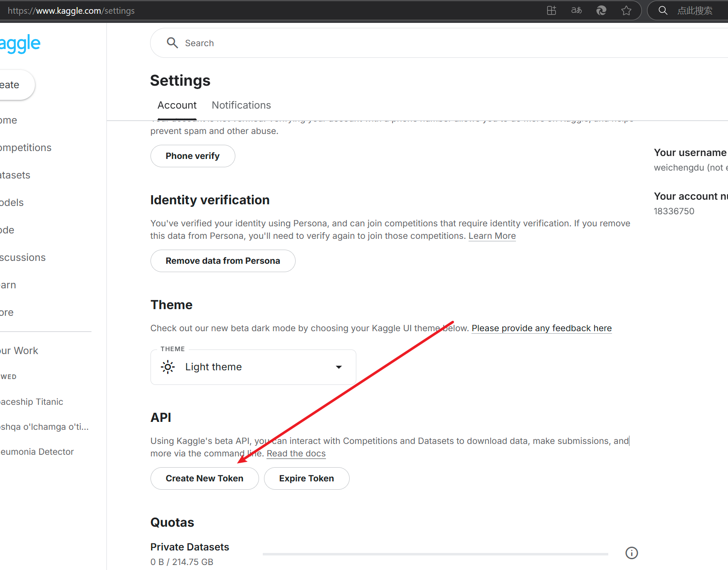Bookmark page with star icon

click(626, 10)
